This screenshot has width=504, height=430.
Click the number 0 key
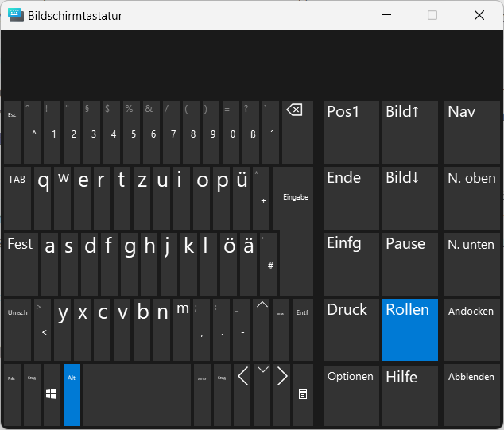[x=231, y=132]
